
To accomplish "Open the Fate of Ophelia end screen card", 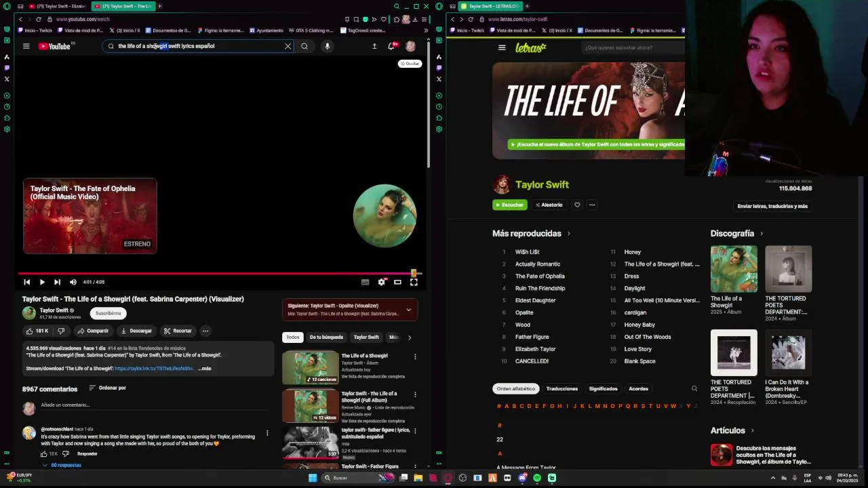I will pyautogui.click(x=90, y=216).
